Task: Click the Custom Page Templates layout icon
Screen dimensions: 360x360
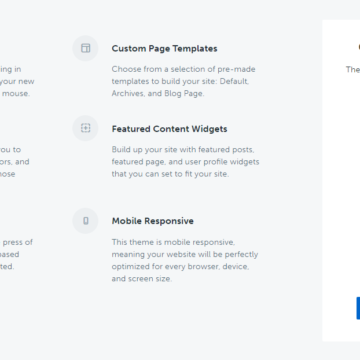Action: pos(85,48)
